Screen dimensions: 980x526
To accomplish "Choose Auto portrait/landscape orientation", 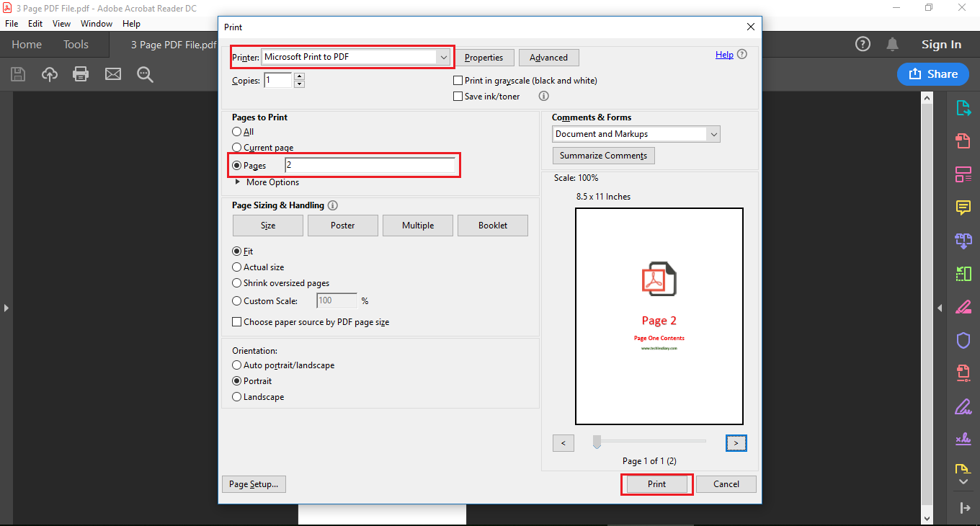I will [236, 365].
